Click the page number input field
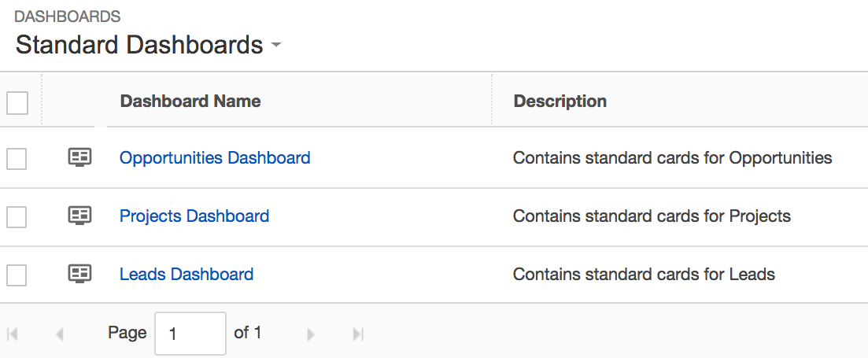Image resolution: width=868 pixels, height=358 pixels. (190, 334)
